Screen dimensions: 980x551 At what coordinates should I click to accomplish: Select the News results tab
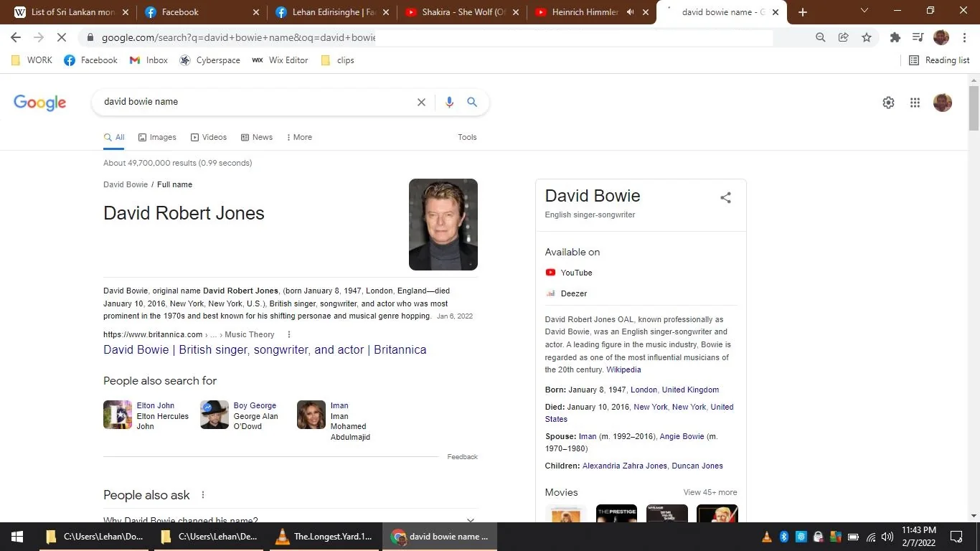[257, 137]
